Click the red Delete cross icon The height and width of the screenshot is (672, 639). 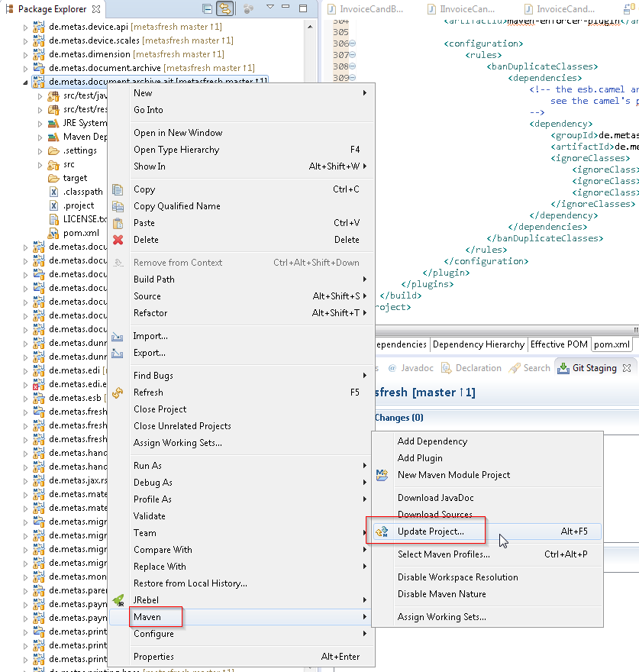(x=118, y=240)
